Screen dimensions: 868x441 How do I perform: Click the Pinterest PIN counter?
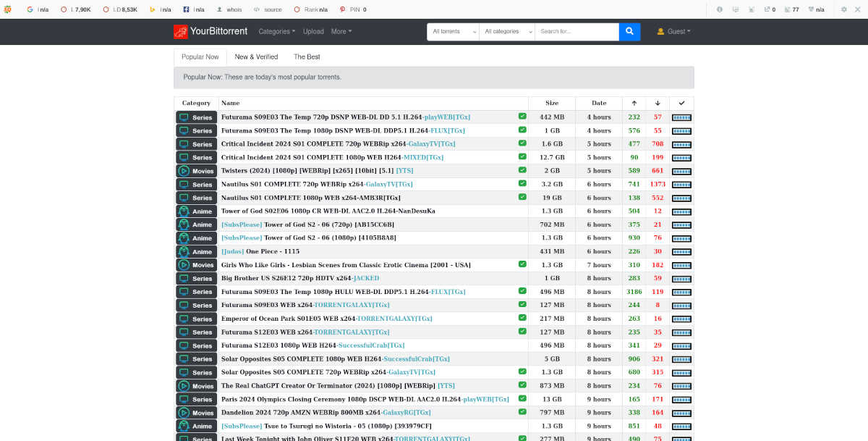(353, 9)
